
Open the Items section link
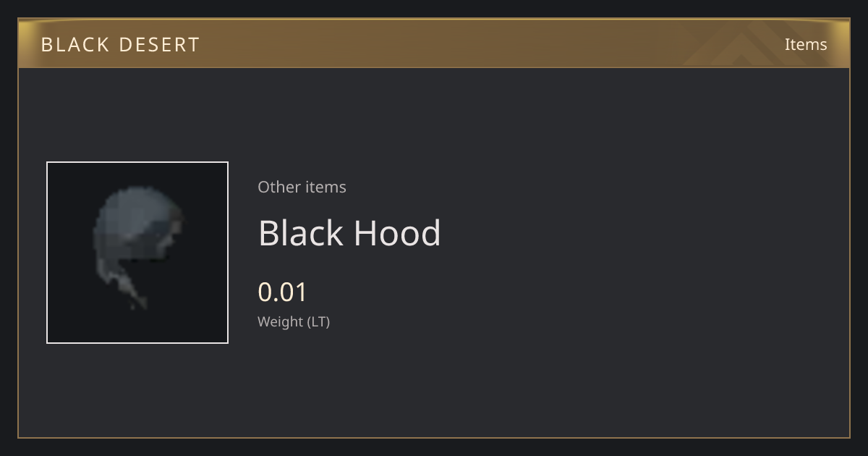click(806, 44)
